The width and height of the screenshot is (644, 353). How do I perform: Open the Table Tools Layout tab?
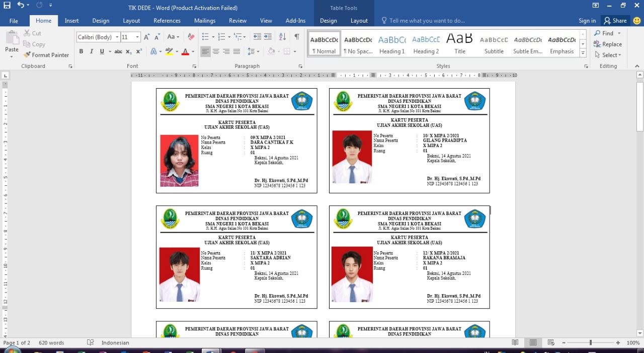pos(359,21)
